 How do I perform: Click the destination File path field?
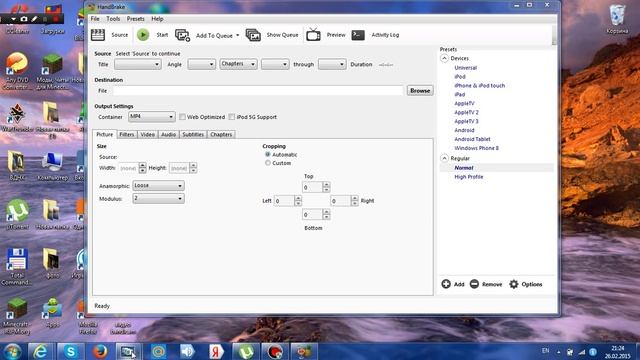[x=258, y=91]
